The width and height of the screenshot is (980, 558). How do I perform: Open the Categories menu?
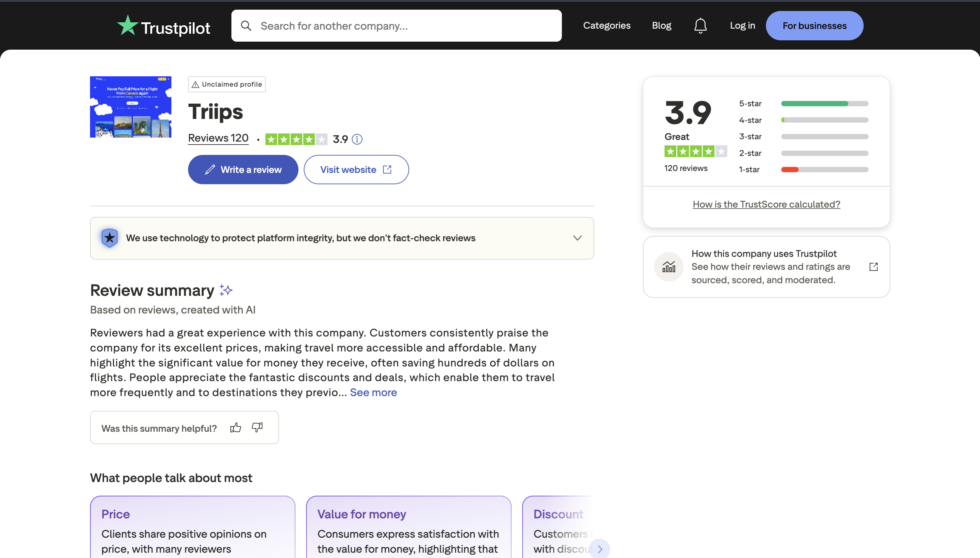click(x=607, y=25)
